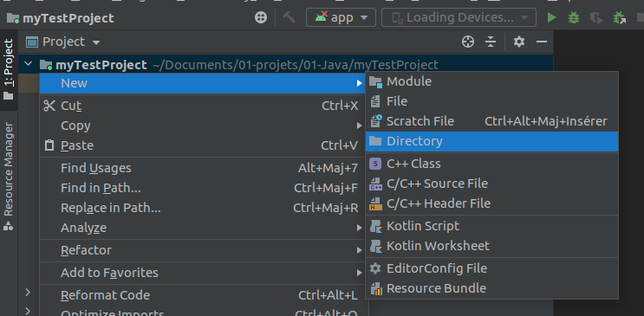Click the Module icon in New submenu

(376, 81)
